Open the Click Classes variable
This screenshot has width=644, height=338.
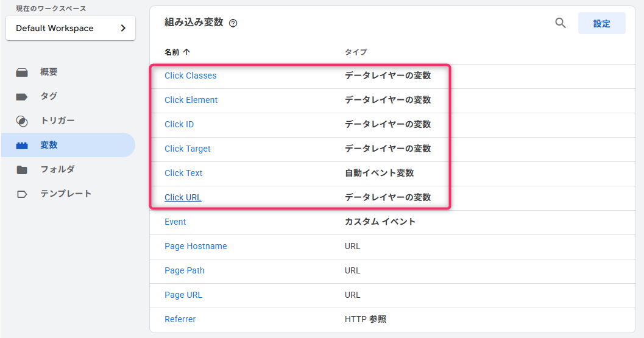click(190, 76)
